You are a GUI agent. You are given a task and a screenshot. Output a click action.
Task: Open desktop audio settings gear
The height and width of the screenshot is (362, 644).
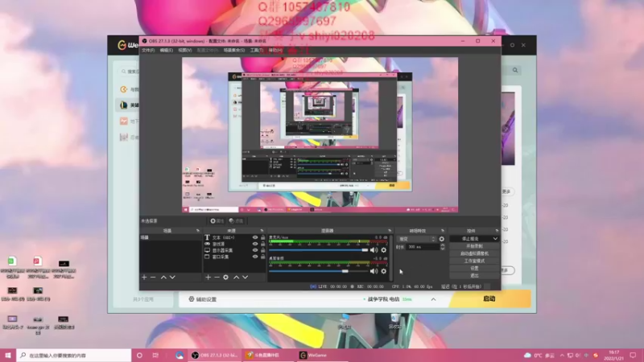click(384, 271)
